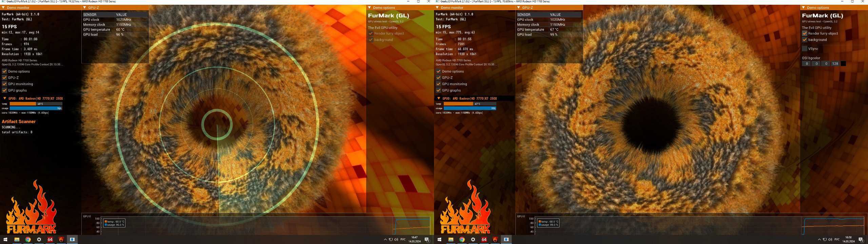Collapse the GPU-Z panel in left window
Viewport: 868px width, 244px height.
point(84,7)
